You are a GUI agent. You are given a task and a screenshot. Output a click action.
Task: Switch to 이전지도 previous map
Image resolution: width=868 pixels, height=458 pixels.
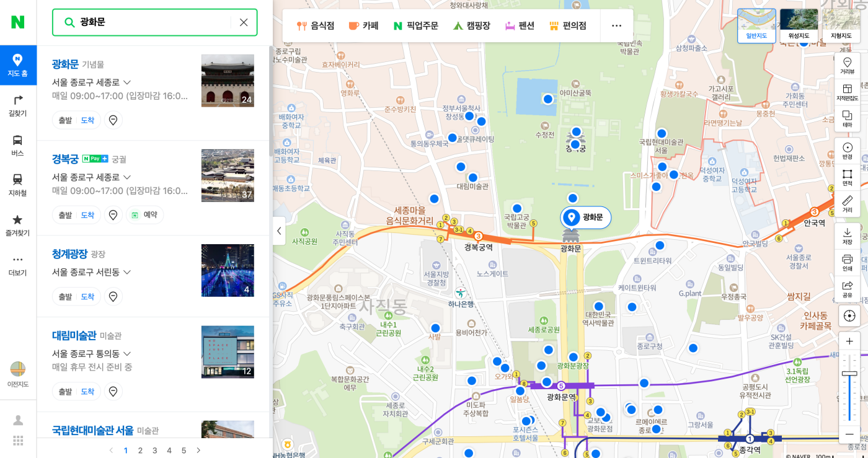[x=18, y=374]
